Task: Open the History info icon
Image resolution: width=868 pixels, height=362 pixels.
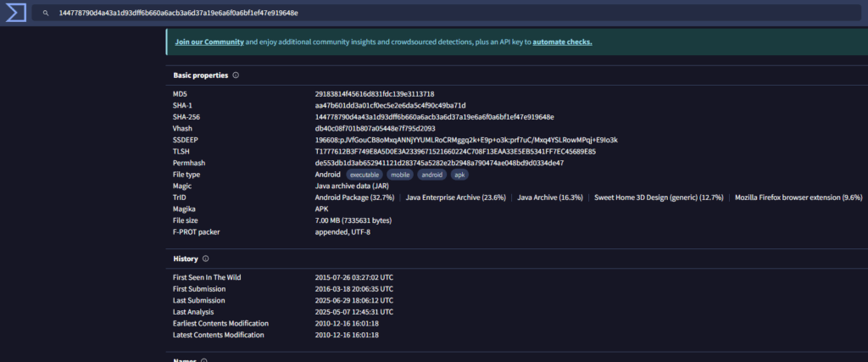Action: (206, 259)
